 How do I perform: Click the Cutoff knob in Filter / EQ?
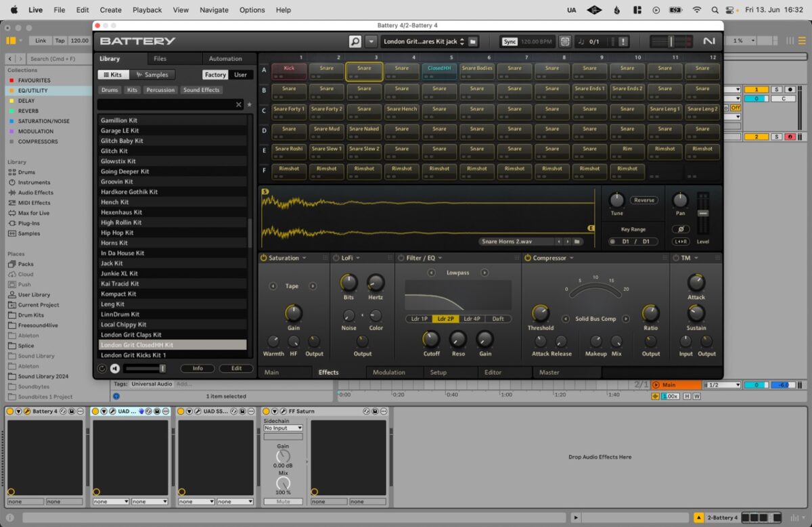tap(431, 339)
